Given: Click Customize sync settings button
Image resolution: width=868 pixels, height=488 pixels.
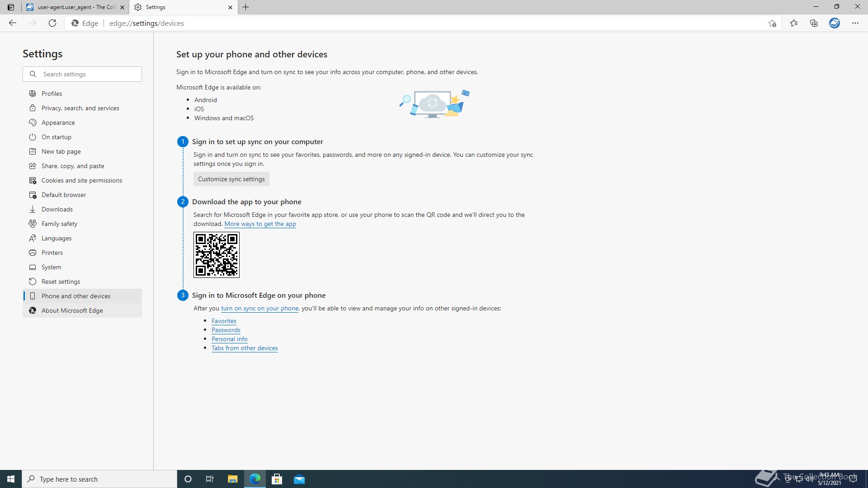Looking at the screenshot, I should (x=231, y=179).
